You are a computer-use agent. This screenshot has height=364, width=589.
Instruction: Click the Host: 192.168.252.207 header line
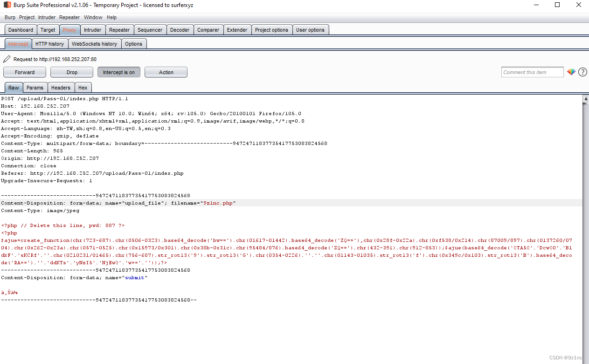point(35,106)
